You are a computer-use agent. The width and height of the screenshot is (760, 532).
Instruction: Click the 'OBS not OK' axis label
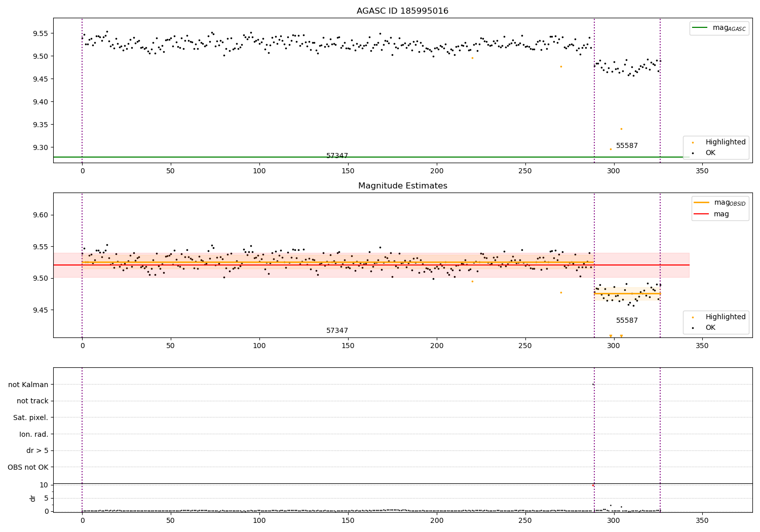pyautogui.click(x=28, y=468)
